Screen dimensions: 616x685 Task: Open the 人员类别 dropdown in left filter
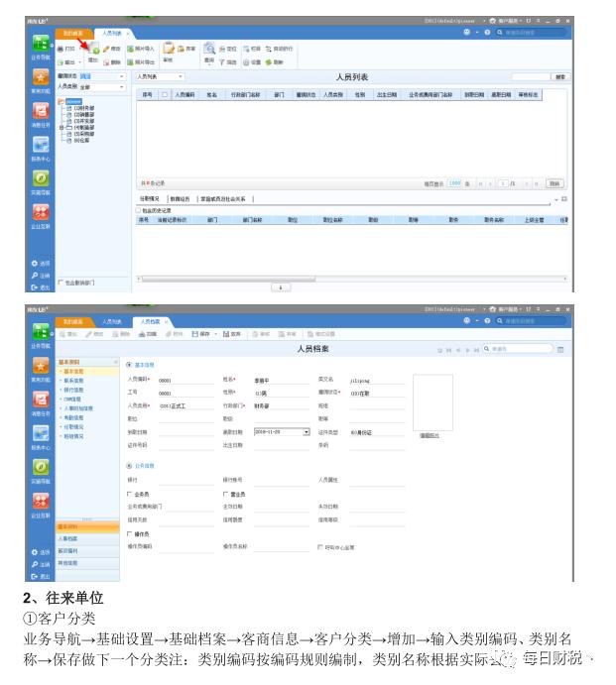(123, 86)
